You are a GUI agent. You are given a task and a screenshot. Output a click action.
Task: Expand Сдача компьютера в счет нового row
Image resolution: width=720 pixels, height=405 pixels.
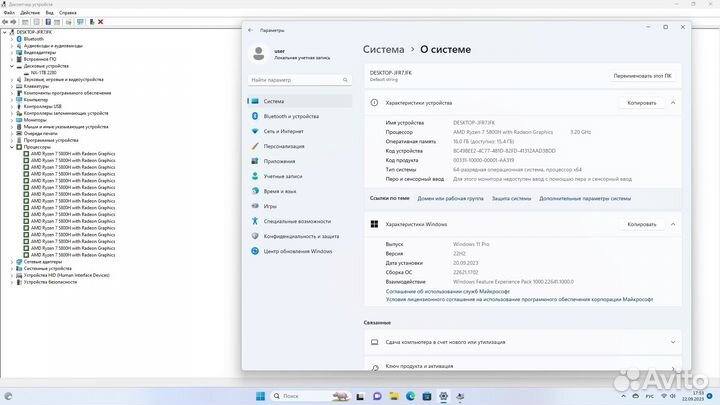523,342
